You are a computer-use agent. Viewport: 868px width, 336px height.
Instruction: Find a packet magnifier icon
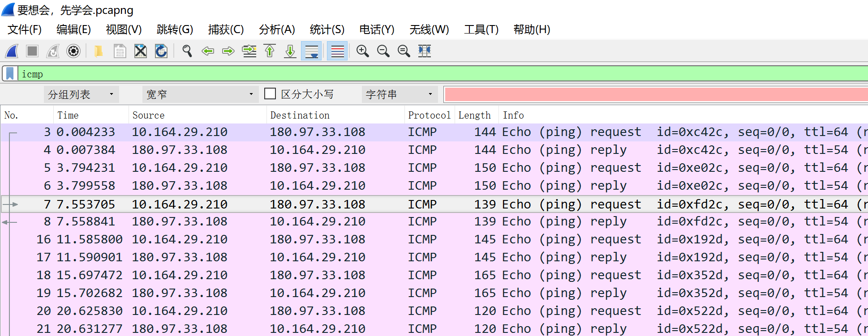[x=187, y=51]
